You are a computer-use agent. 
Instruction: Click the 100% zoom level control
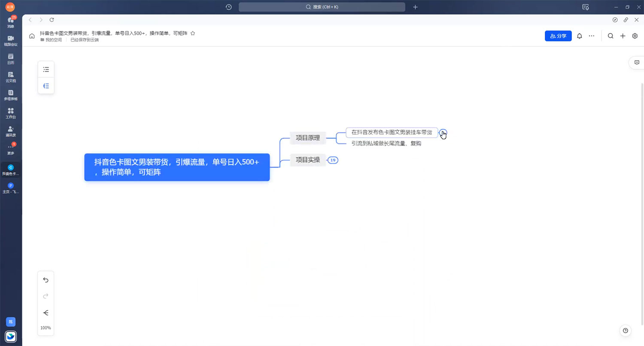click(46, 328)
